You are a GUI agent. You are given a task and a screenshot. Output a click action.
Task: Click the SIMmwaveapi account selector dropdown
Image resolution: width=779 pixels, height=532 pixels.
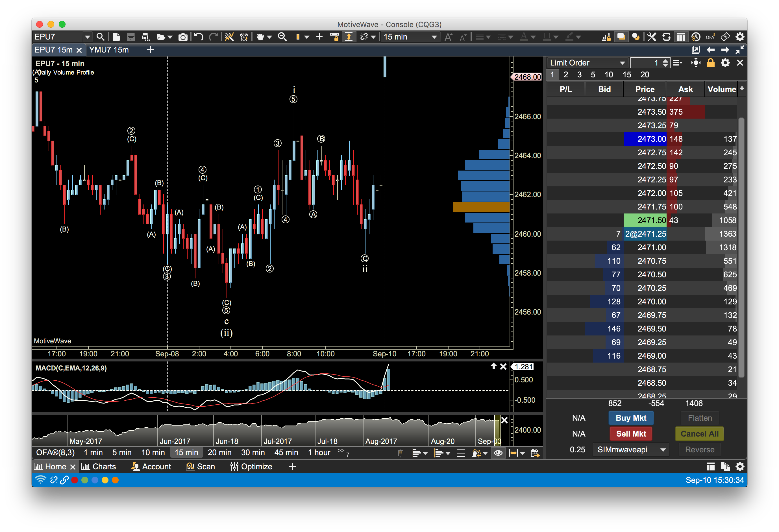[630, 450]
